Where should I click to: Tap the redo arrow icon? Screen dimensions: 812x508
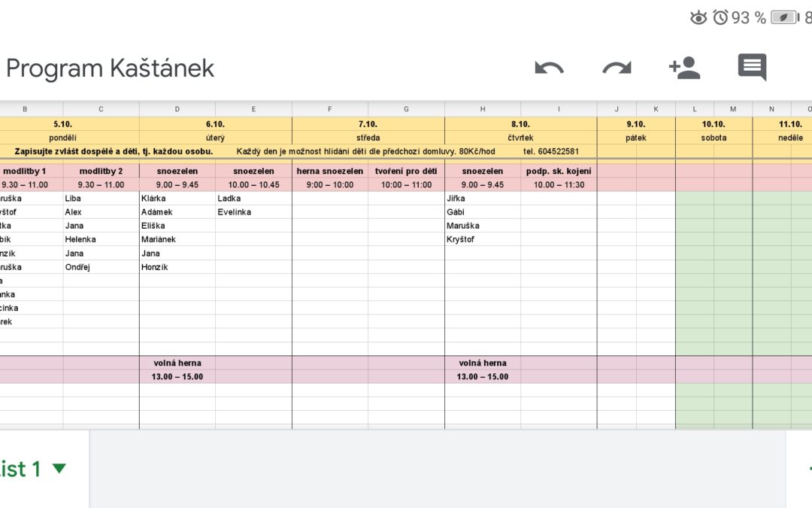(x=617, y=68)
